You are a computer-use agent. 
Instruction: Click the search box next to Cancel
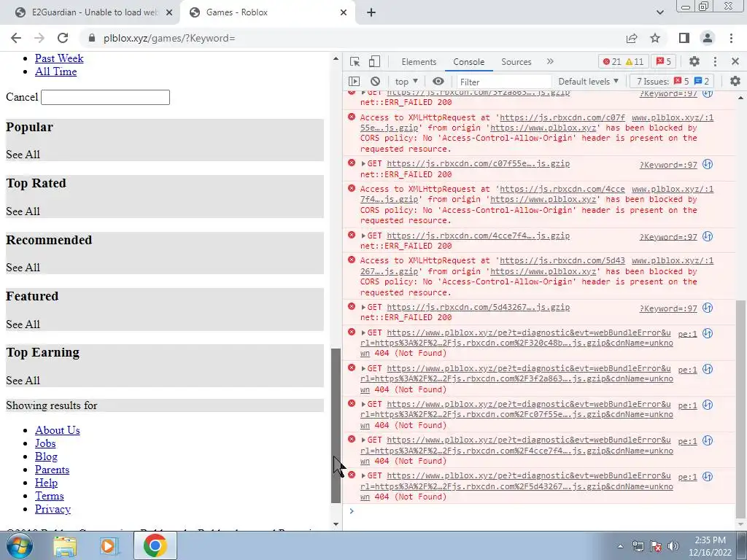[105, 97]
